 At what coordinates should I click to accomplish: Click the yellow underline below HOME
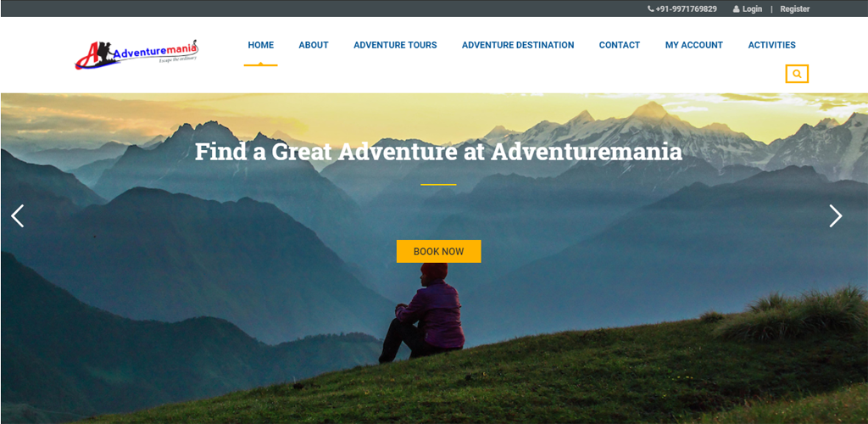coord(261,64)
